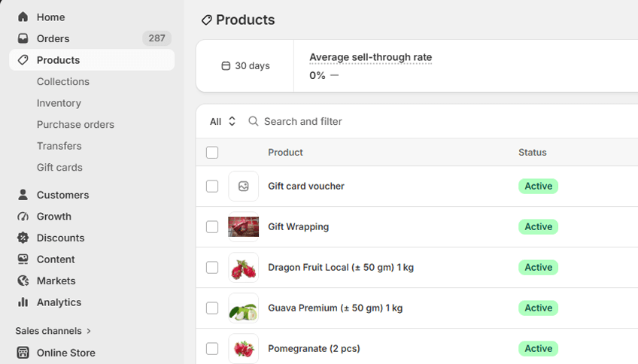Click the 0% sell-through value
The height and width of the screenshot is (364, 638).
click(317, 76)
